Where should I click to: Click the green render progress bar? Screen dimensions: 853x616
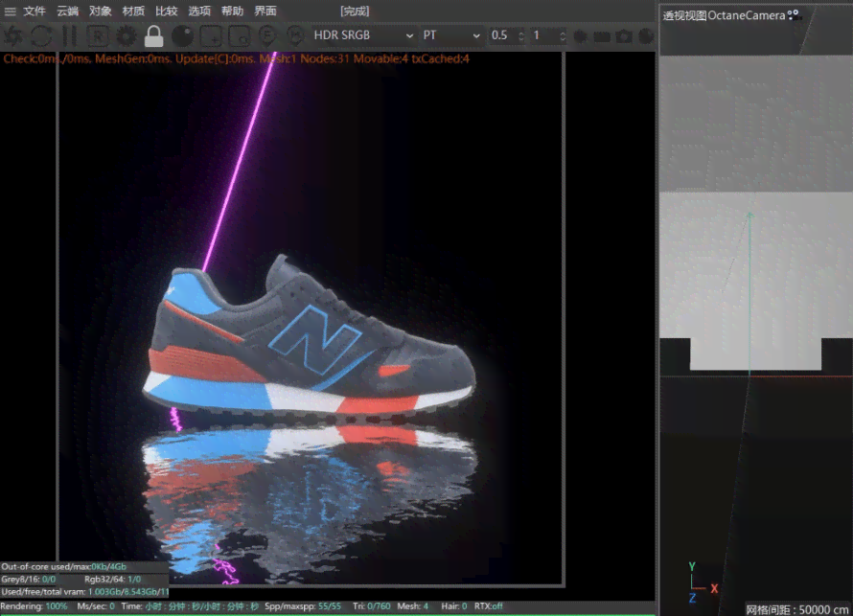(x=328, y=614)
